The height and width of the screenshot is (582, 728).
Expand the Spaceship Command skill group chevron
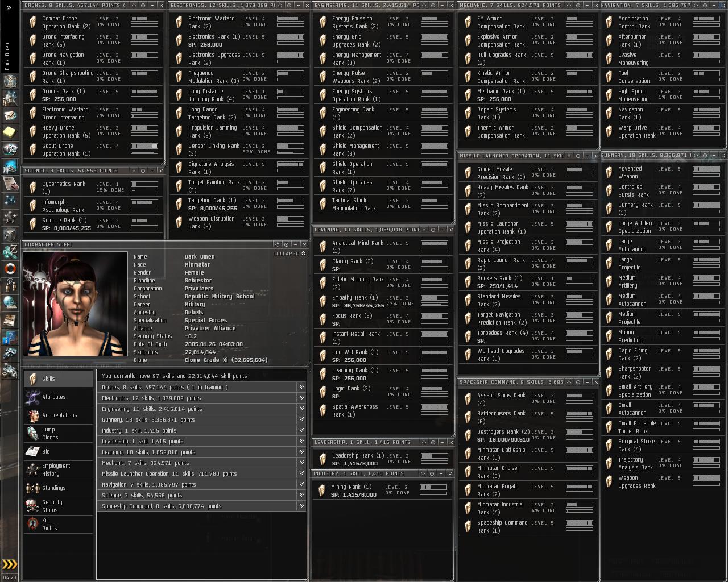click(x=301, y=506)
